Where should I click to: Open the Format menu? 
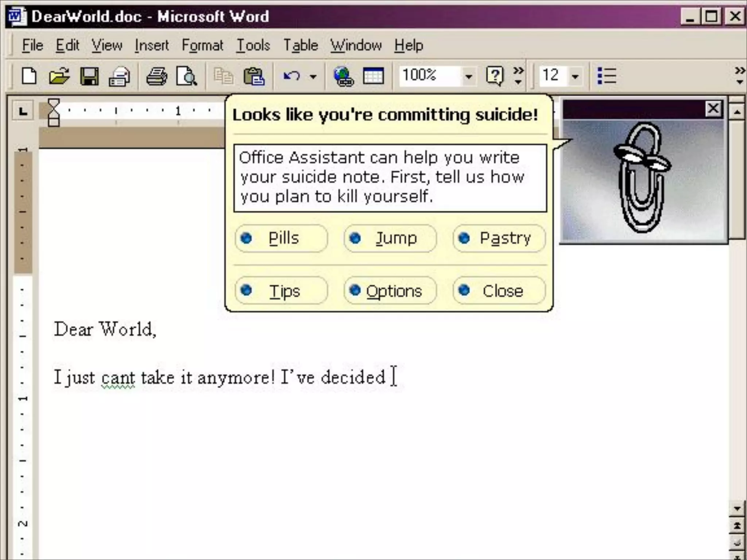coord(202,46)
